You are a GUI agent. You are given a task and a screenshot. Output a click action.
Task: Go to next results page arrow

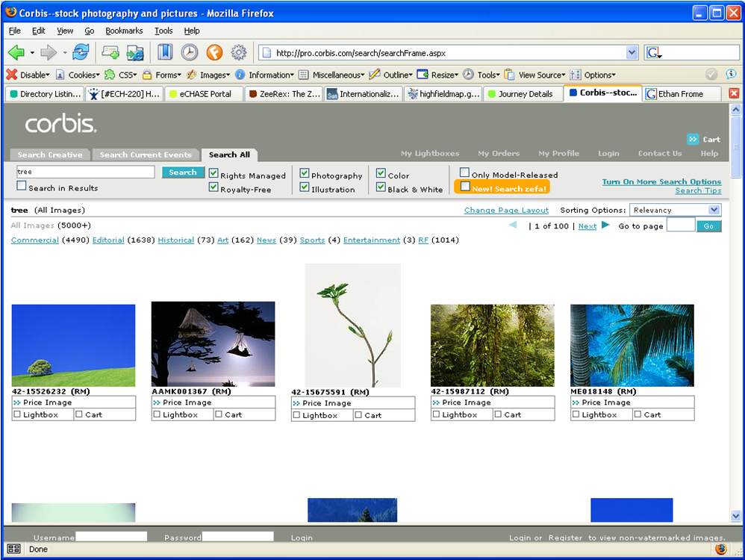(x=605, y=225)
